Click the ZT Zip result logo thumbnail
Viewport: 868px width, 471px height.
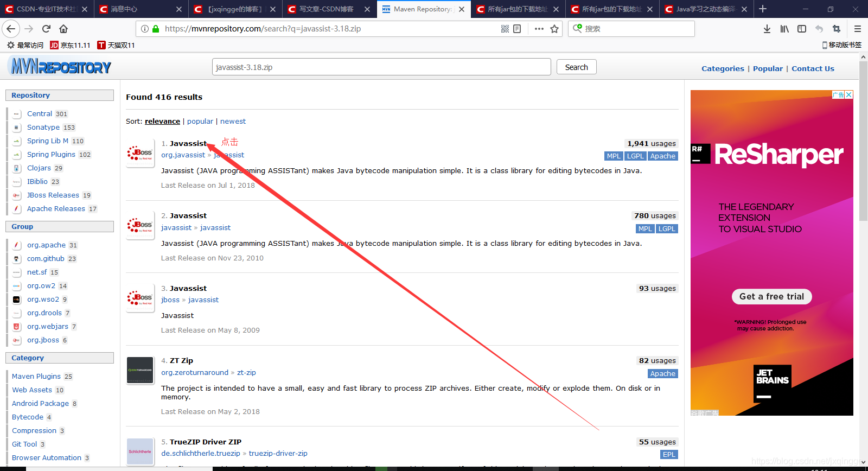(x=141, y=371)
